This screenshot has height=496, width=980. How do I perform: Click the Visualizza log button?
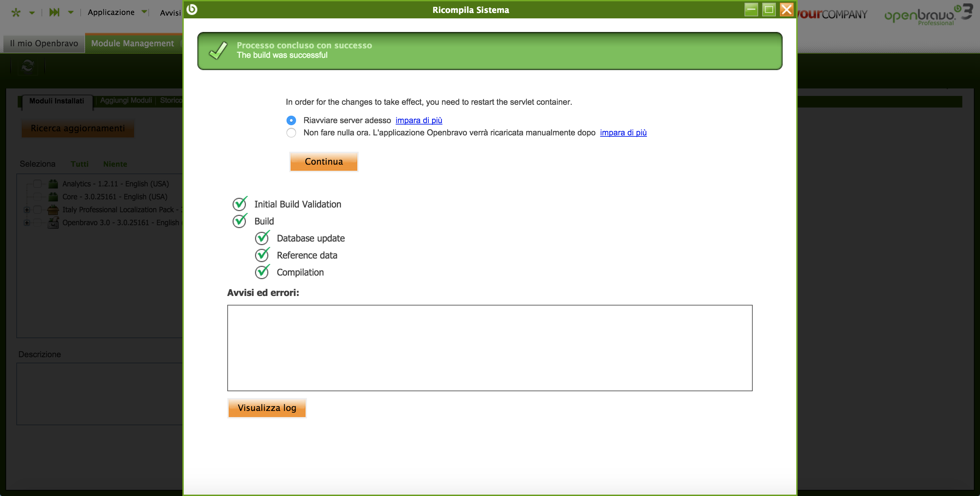tap(267, 408)
